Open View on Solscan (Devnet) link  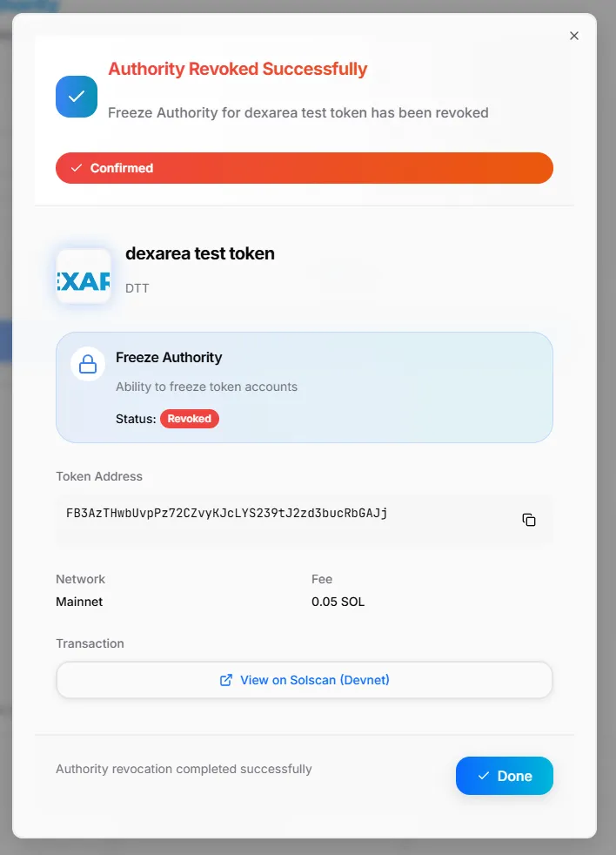click(x=305, y=680)
